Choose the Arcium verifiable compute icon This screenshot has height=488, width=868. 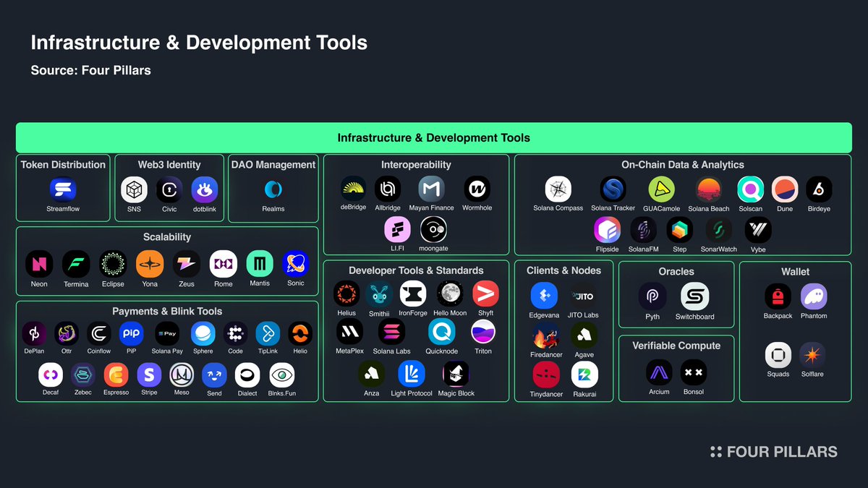point(659,373)
